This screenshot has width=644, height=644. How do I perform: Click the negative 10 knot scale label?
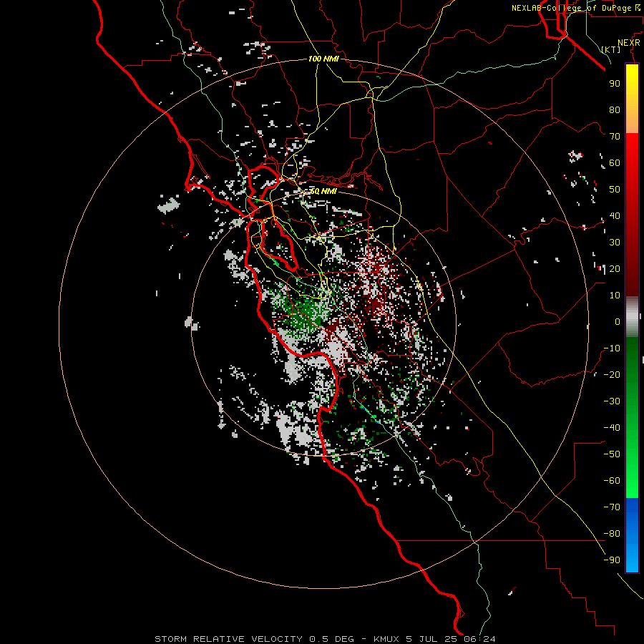click(x=612, y=348)
